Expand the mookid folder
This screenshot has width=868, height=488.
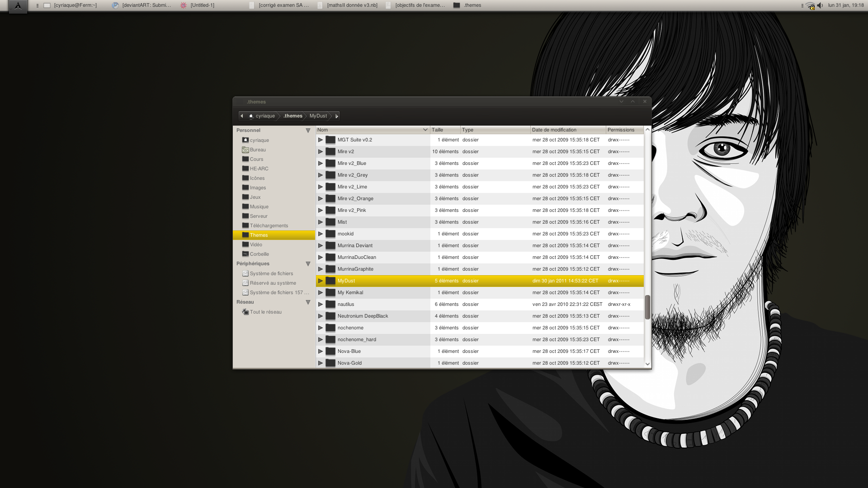point(321,234)
